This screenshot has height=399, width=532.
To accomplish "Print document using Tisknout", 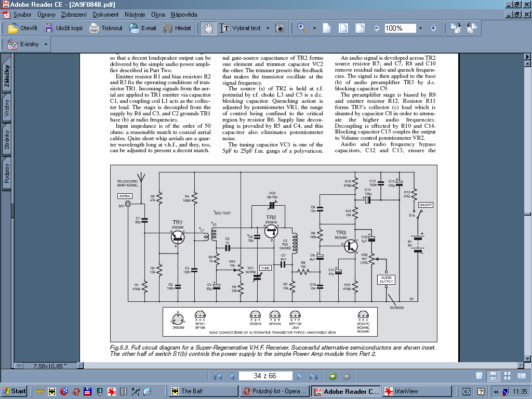I will click(x=105, y=28).
